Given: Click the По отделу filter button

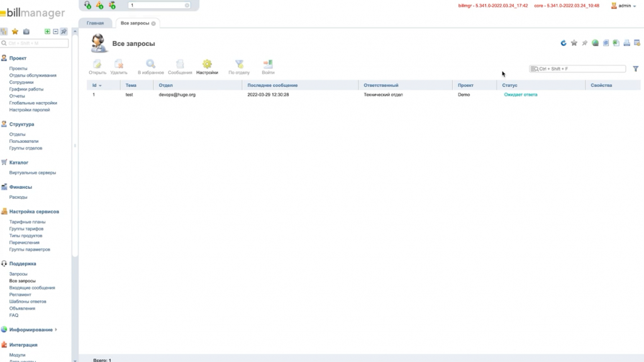Looking at the screenshot, I should (x=239, y=67).
